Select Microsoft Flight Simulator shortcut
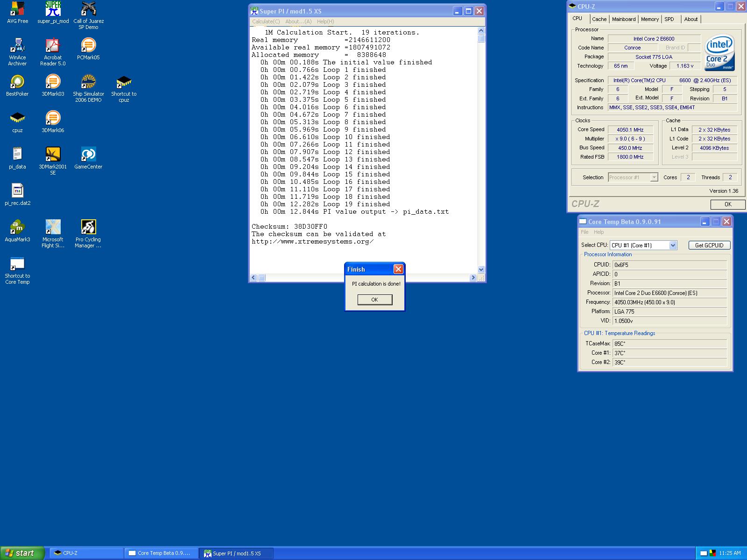747x560 pixels. coord(53,234)
